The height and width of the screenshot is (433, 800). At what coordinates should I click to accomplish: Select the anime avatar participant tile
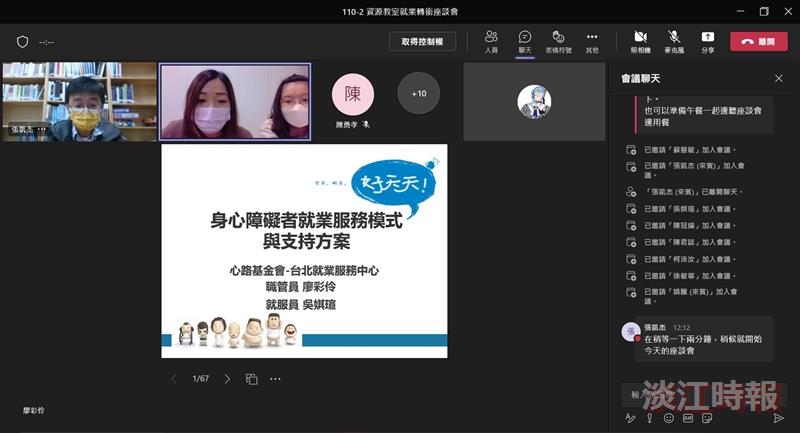(x=534, y=101)
